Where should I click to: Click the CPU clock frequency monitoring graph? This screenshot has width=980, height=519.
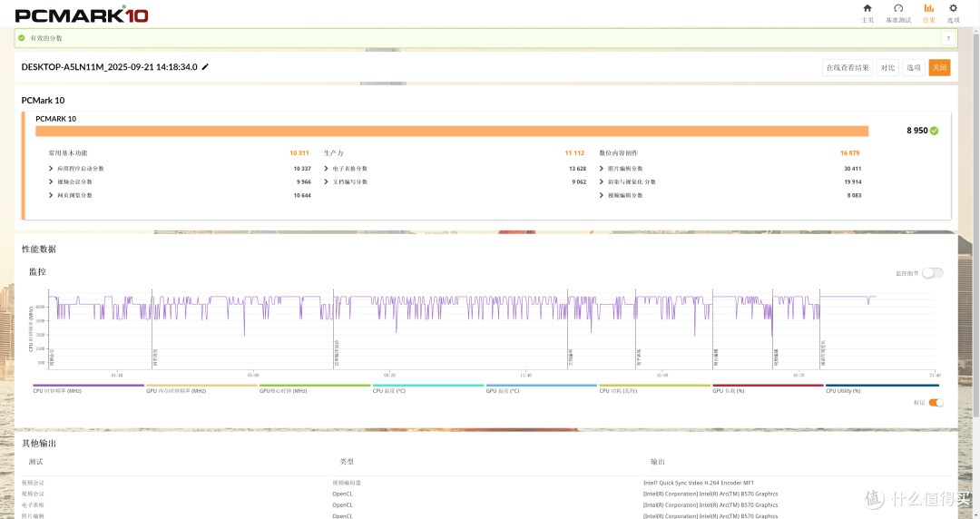(x=494, y=328)
